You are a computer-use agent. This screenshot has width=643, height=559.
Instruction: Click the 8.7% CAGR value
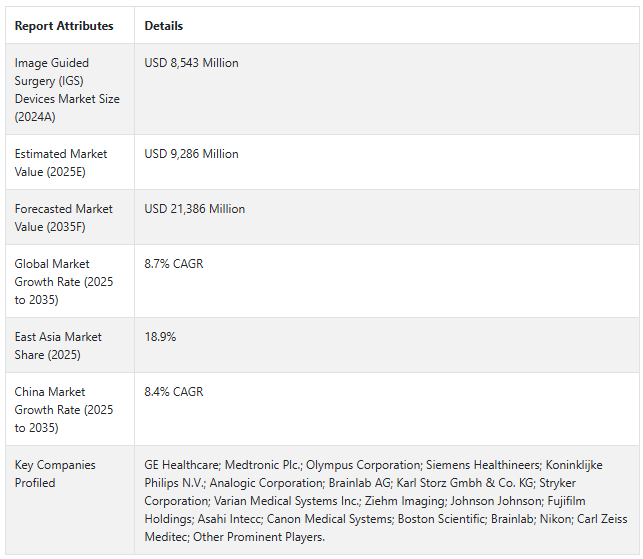[x=174, y=264]
